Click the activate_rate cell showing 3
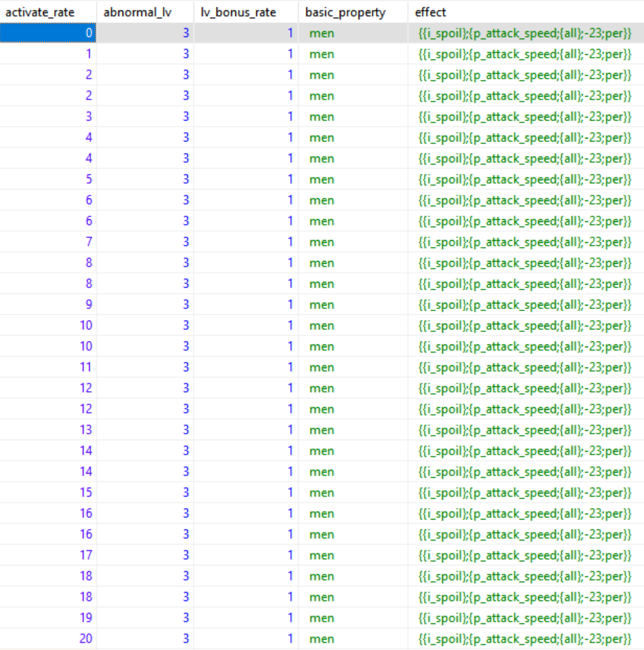 coord(48,116)
